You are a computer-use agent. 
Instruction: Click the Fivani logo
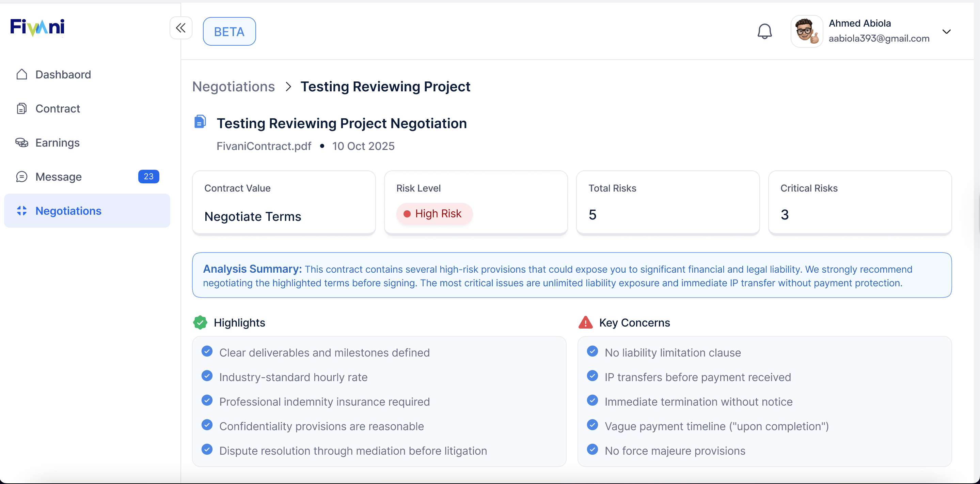click(37, 27)
